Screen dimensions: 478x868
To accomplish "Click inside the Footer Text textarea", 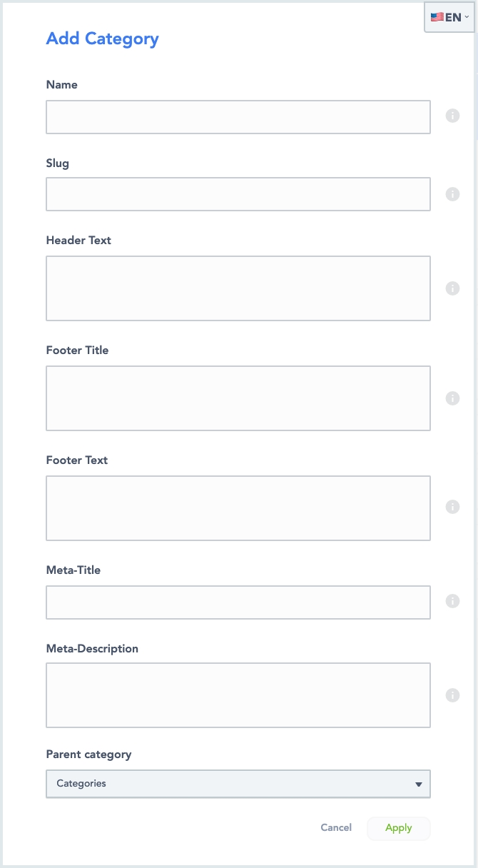I will (238, 508).
